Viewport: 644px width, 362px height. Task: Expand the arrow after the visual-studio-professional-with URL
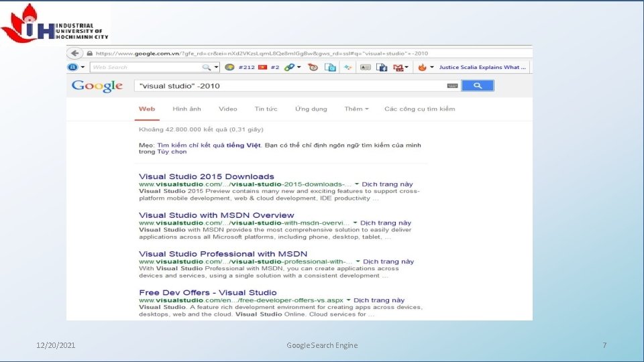[358, 261]
